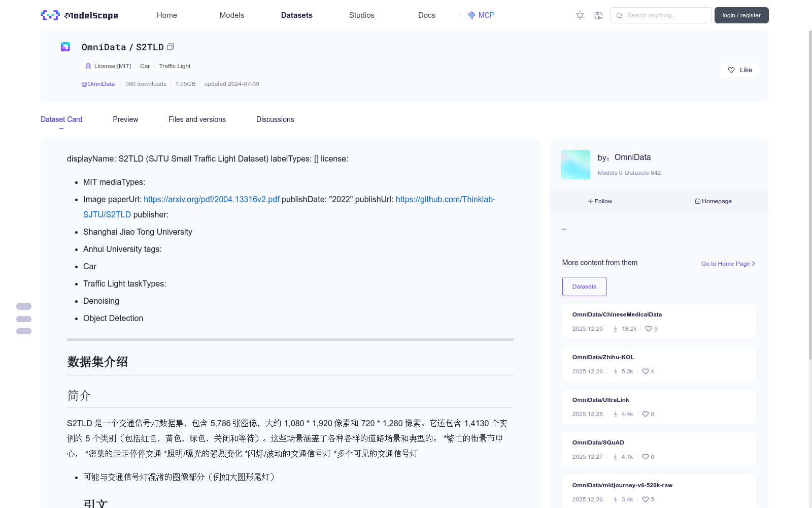Click the search magnifier icon

619,15
